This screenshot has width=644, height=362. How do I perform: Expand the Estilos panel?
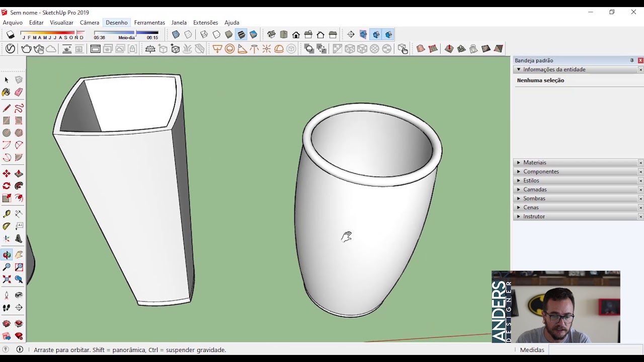(x=577, y=180)
